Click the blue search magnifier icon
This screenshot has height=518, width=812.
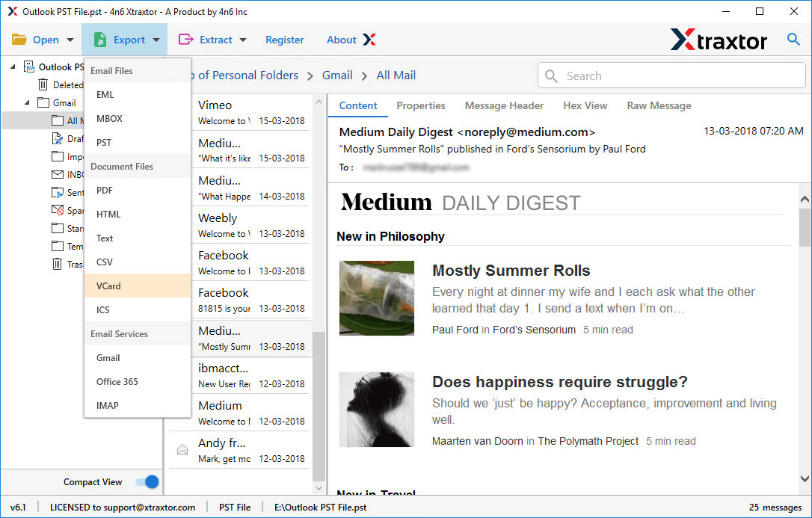(x=793, y=40)
